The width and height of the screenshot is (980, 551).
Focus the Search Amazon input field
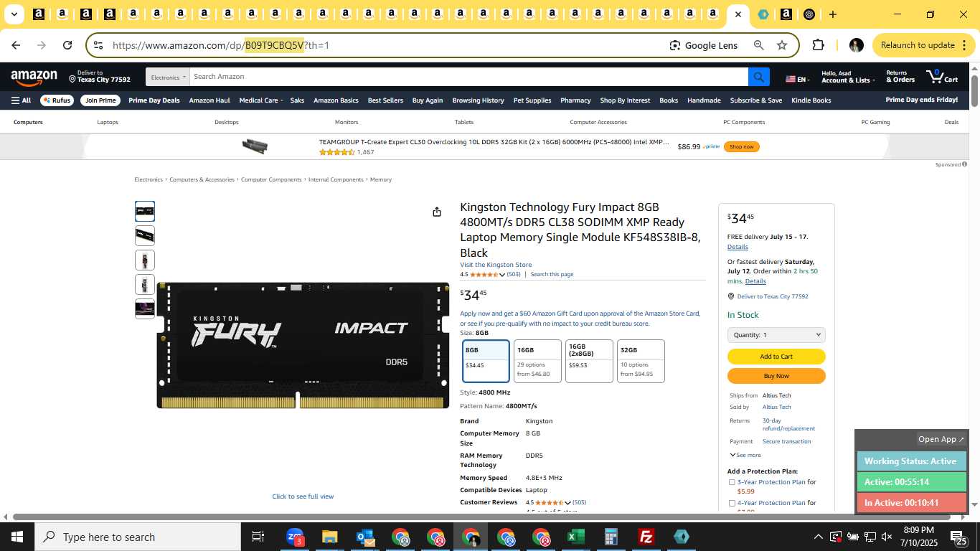click(468, 77)
